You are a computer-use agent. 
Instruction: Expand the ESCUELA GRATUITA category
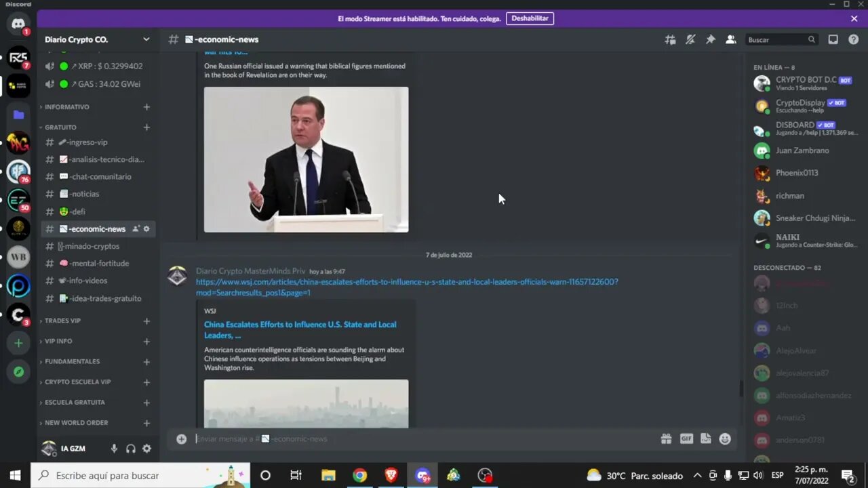point(75,402)
